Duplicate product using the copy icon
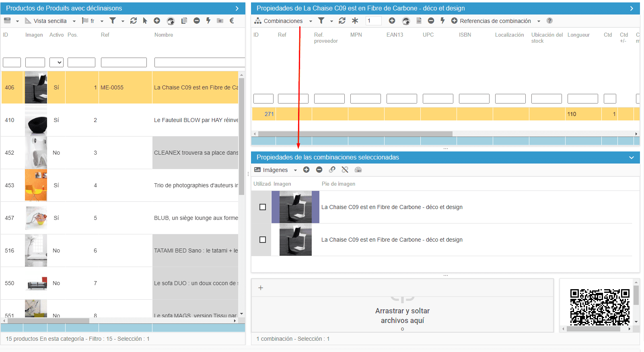 pos(184,21)
